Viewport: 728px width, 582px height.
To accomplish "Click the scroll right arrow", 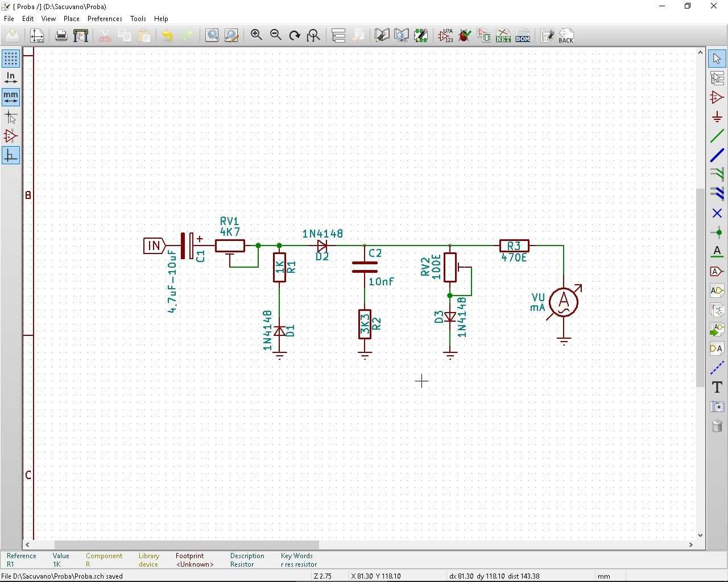I will 691,544.
